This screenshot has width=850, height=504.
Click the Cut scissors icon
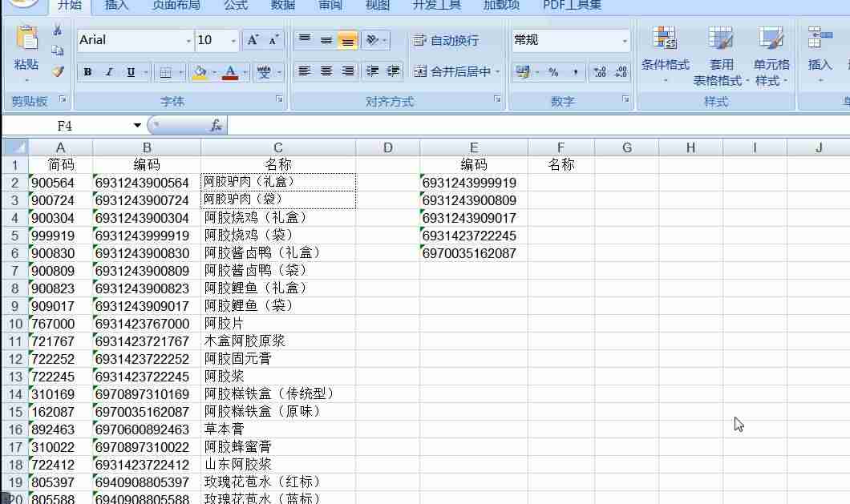point(58,30)
